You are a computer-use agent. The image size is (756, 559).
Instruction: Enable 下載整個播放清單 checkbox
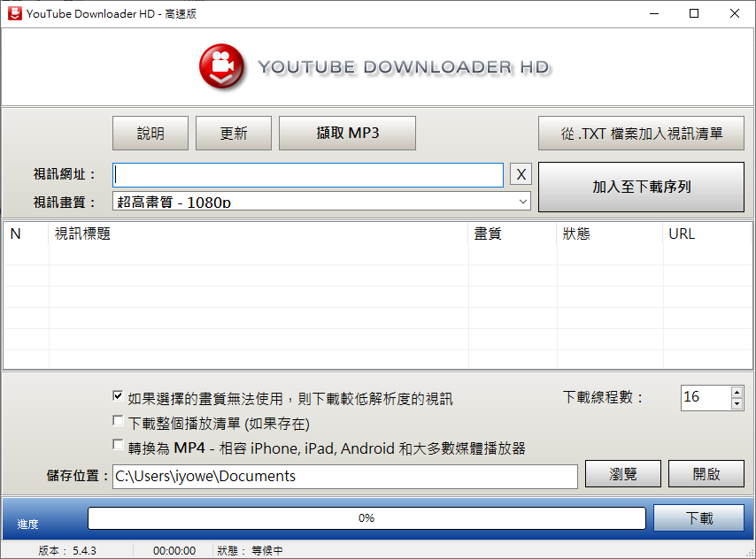coord(118,421)
